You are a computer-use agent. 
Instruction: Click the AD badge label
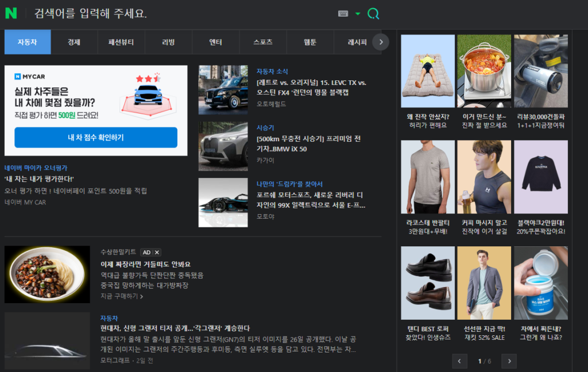pyautogui.click(x=146, y=252)
